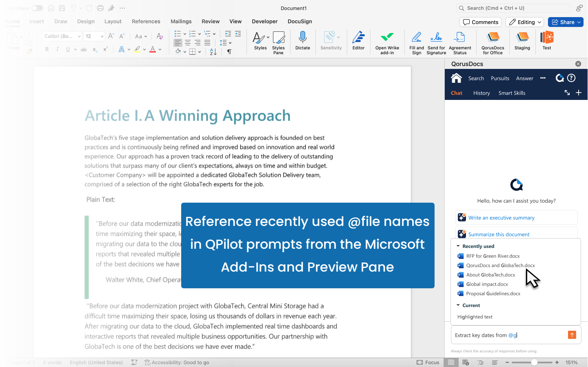Click Write an executive summary suggestion

(517, 217)
